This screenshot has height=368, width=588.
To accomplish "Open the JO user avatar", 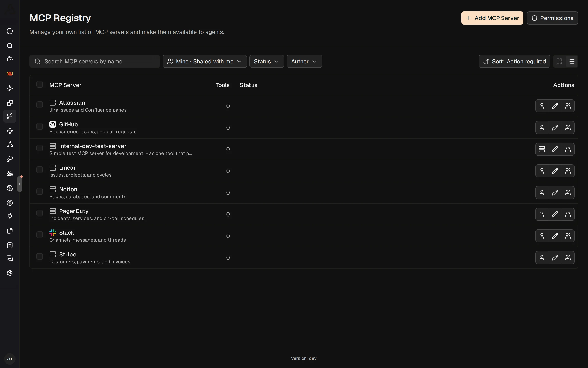I will pos(10,359).
